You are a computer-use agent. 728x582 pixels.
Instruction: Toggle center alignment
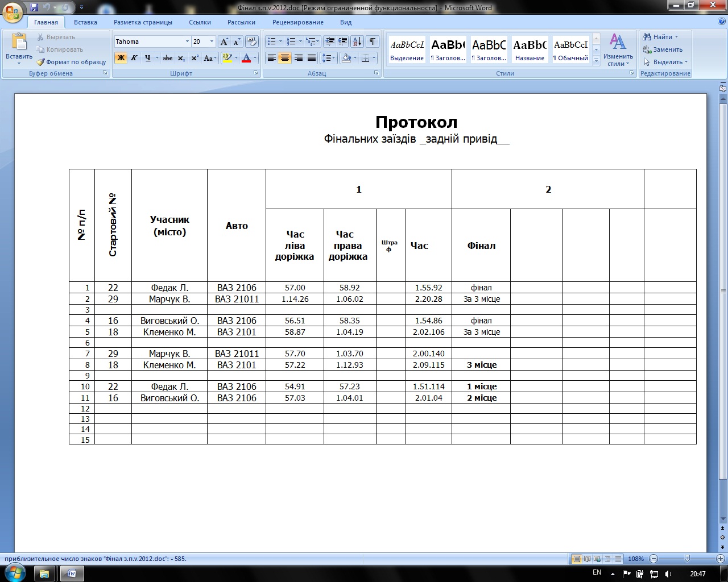tap(285, 58)
